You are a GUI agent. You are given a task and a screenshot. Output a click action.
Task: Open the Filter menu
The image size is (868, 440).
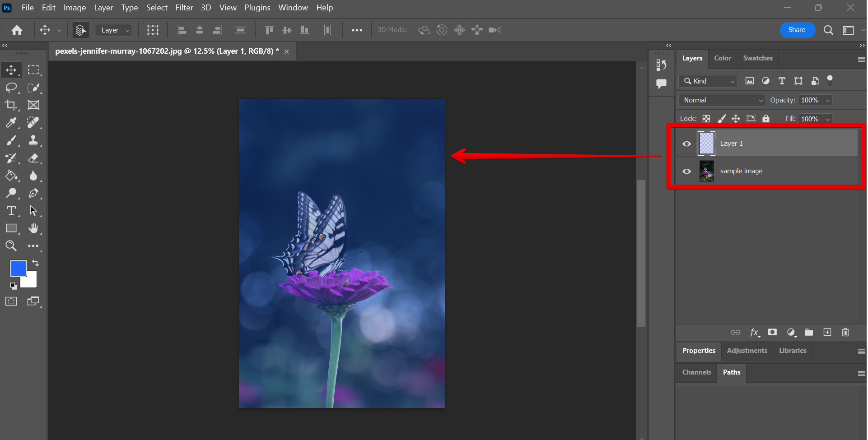click(x=184, y=8)
